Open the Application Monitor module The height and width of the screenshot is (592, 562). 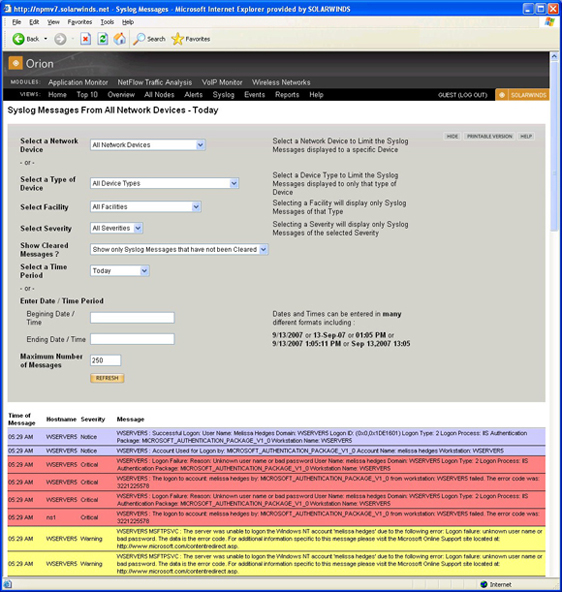pyautogui.click(x=78, y=82)
